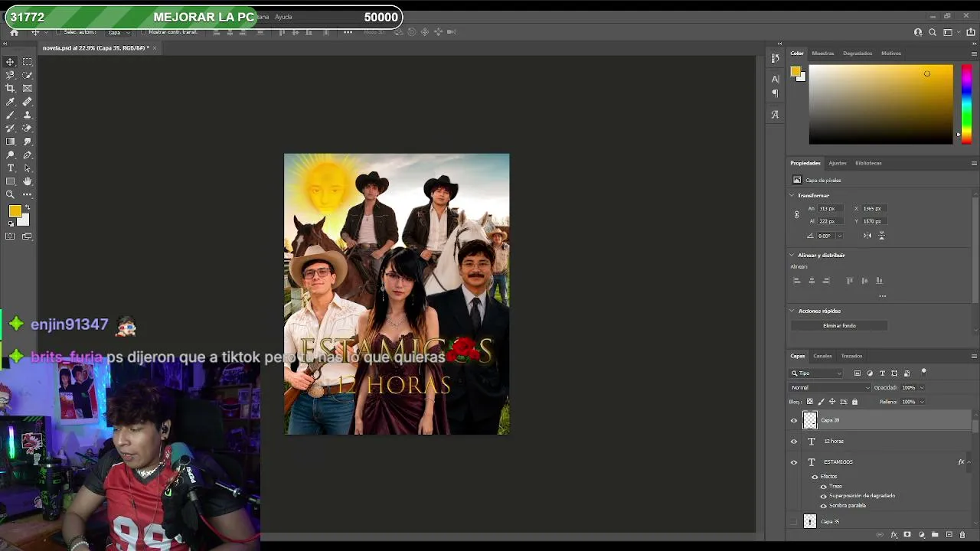This screenshot has height=551, width=980.
Task: Hide the ESTAMIGOS text layer
Action: (794, 462)
